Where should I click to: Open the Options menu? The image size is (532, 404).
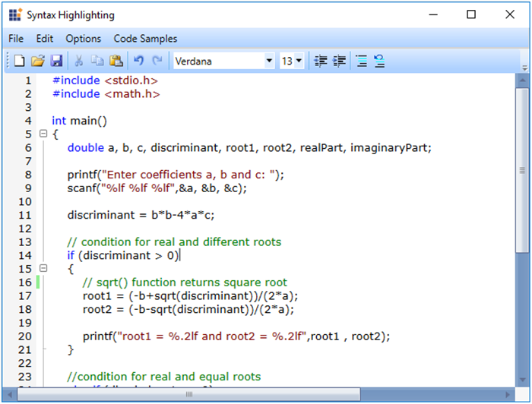[x=83, y=39]
